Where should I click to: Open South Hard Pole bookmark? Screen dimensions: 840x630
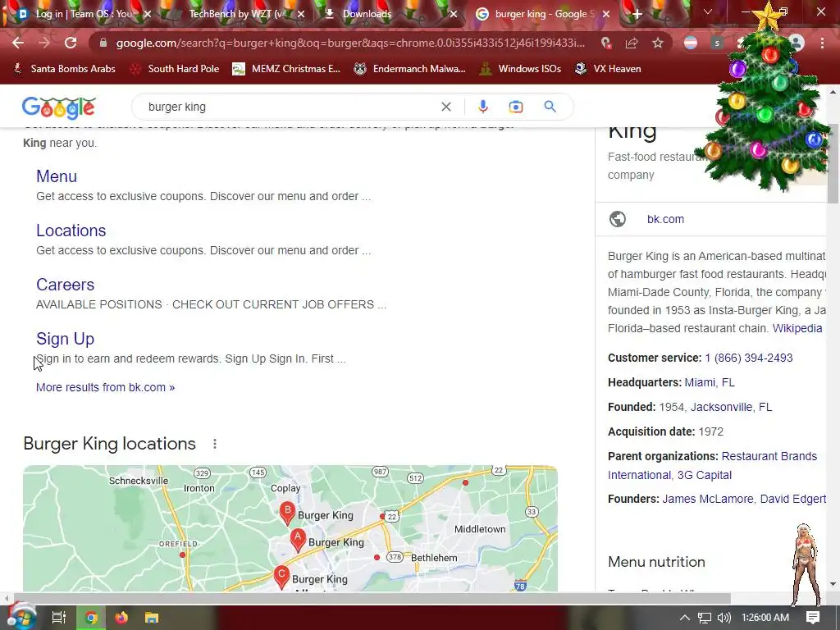pos(176,69)
